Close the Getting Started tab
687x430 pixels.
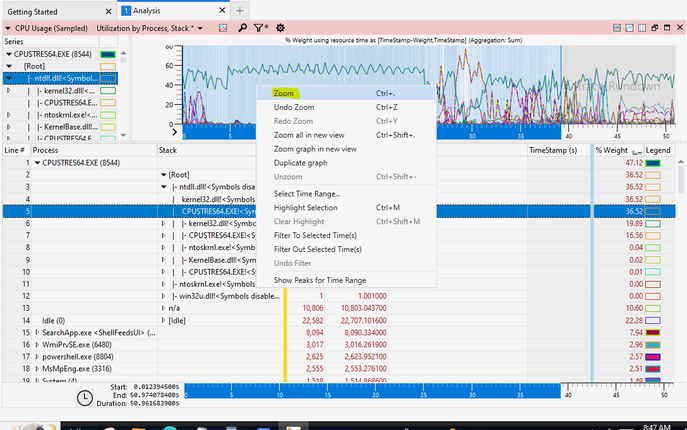[x=109, y=11]
